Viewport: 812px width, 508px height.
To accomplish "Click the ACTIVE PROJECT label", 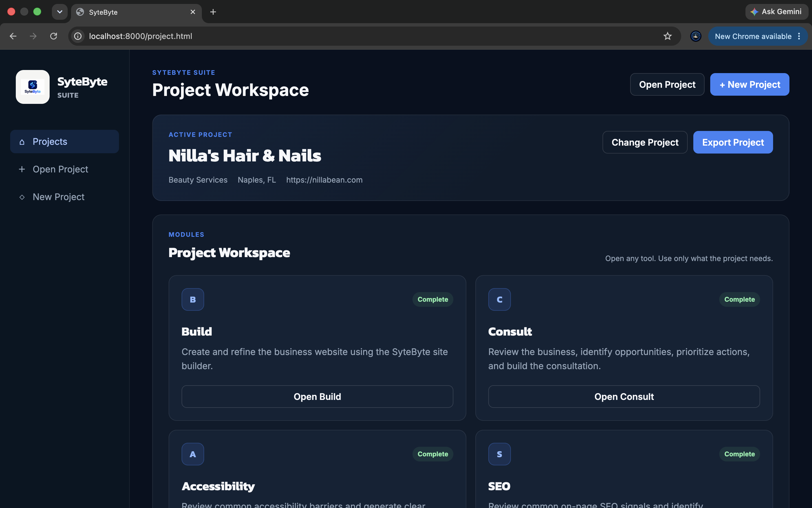I will pyautogui.click(x=200, y=135).
